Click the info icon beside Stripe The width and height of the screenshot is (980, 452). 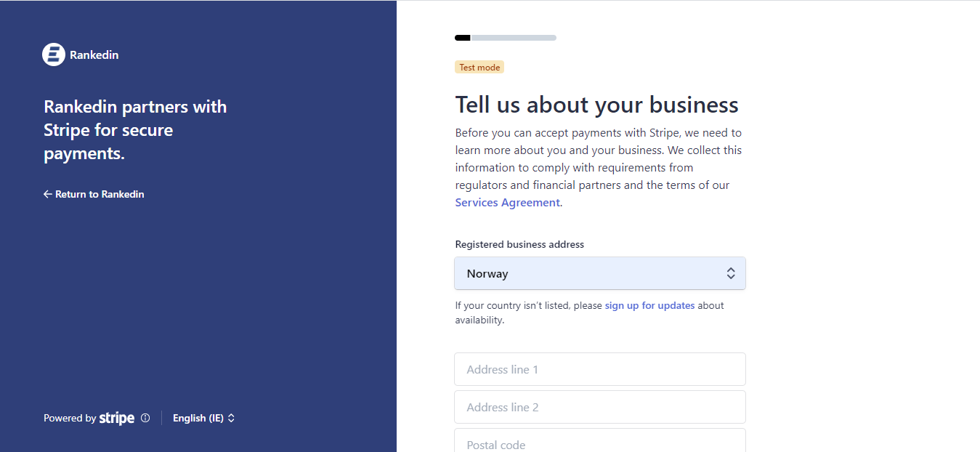point(145,418)
